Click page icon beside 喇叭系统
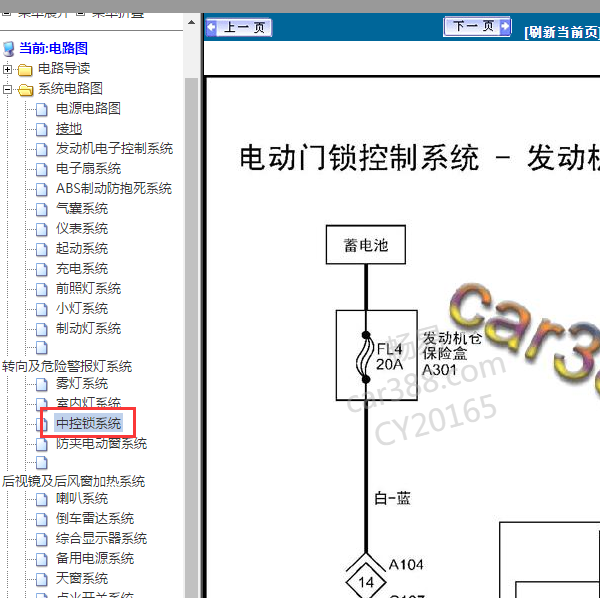This screenshot has width=600, height=598. click(x=42, y=499)
